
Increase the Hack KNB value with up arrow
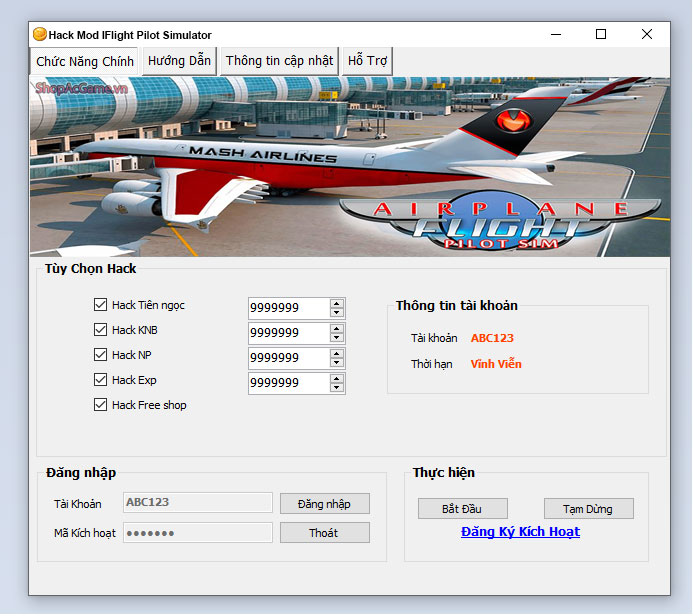337,329
